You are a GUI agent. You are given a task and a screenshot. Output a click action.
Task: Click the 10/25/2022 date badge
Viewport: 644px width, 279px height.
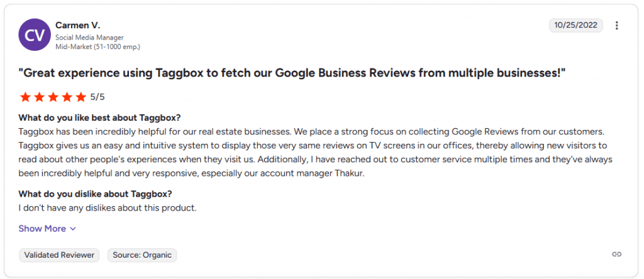click(575, 26)
